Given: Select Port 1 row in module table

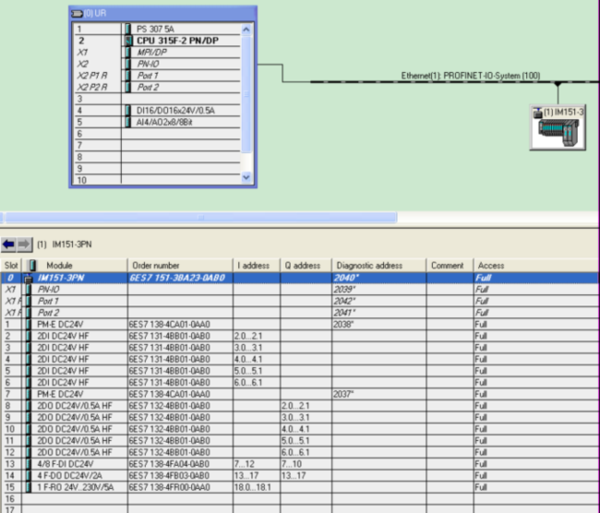Looking at the screenshot, I should pos(300,301).
